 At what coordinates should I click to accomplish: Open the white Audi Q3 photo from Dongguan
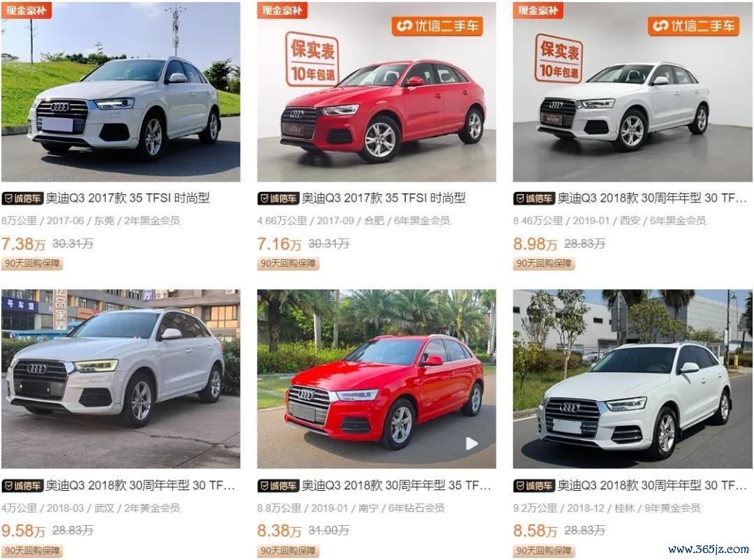coord(121,92)
